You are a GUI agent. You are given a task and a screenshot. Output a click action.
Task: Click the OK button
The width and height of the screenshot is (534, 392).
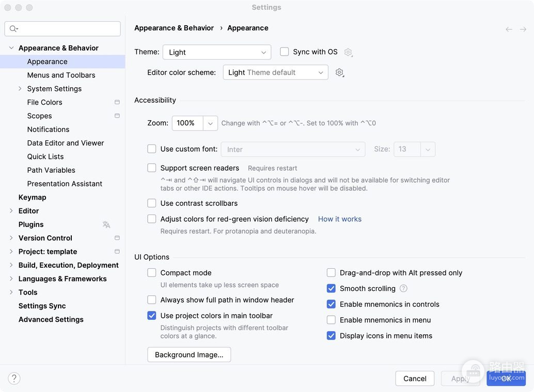pos(506,379)
